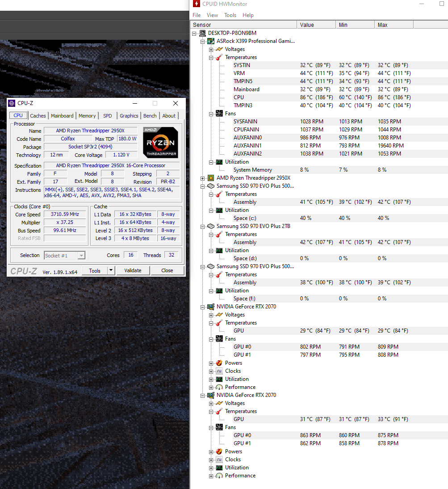Click the ASRock X399 motherboard icon

coord(211,41)
